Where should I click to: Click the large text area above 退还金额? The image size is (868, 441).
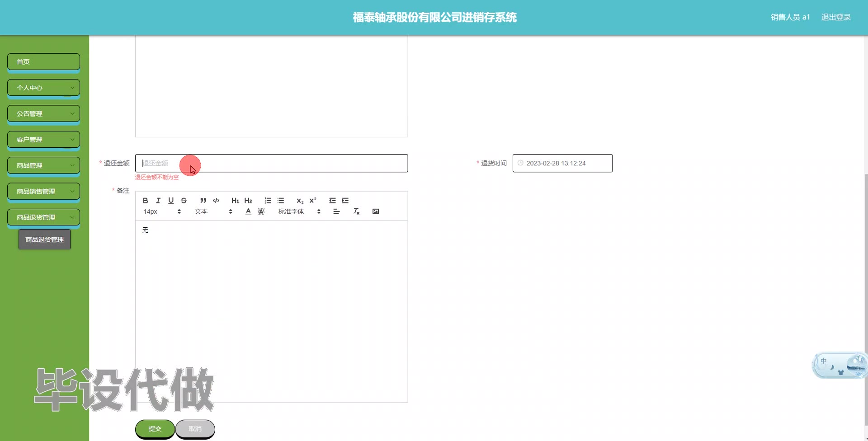271,86
